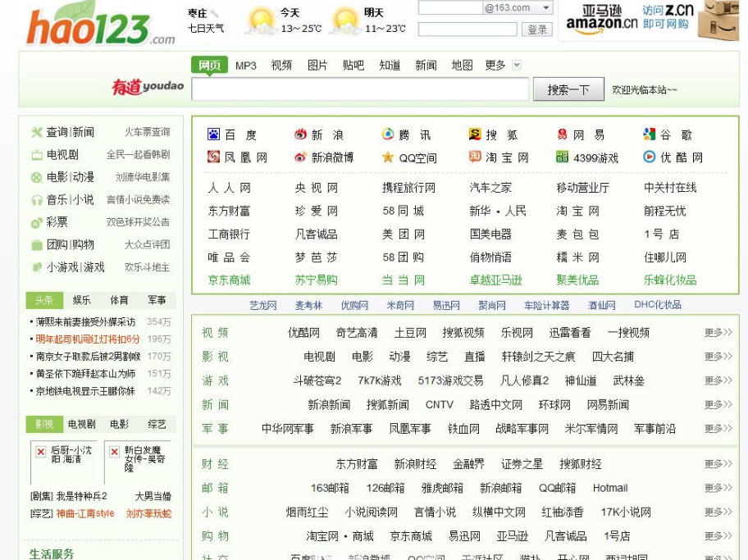Click the hao123.com logo

click(x=101, y=25)
